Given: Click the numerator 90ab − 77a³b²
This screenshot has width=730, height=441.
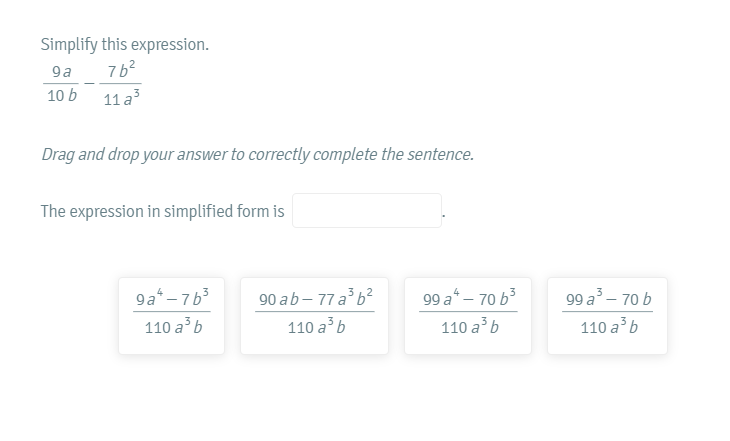Looking at the screenshot, I should pos(314,299).
